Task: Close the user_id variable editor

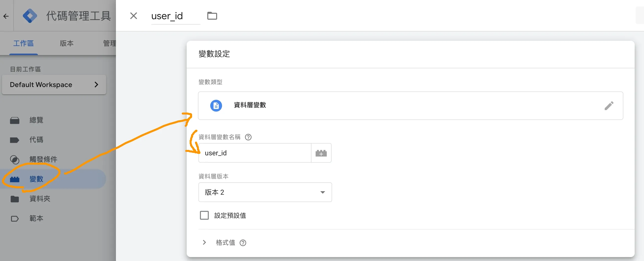Action: (134, 16)
